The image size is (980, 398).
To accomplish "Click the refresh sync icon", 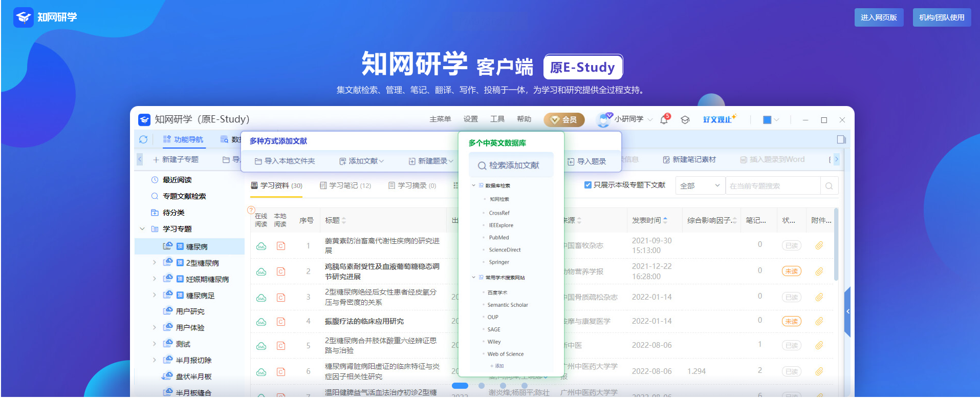I will coord(143,139).
